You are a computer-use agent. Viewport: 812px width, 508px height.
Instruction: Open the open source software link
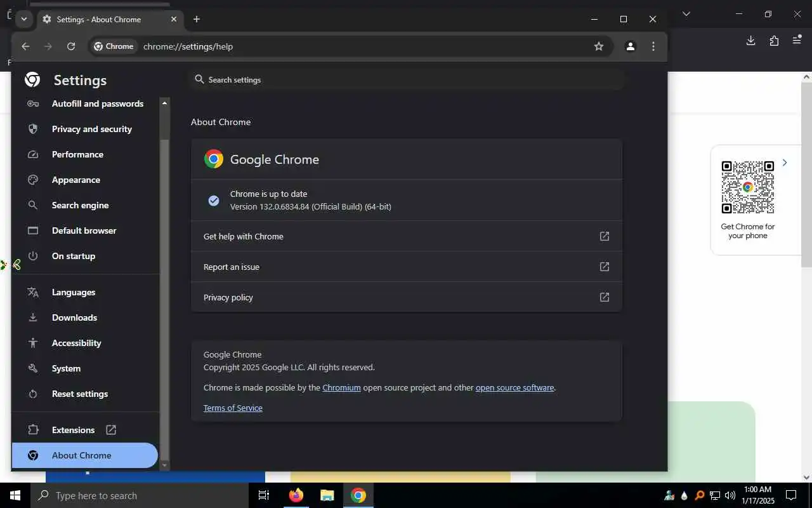(514, 387)
